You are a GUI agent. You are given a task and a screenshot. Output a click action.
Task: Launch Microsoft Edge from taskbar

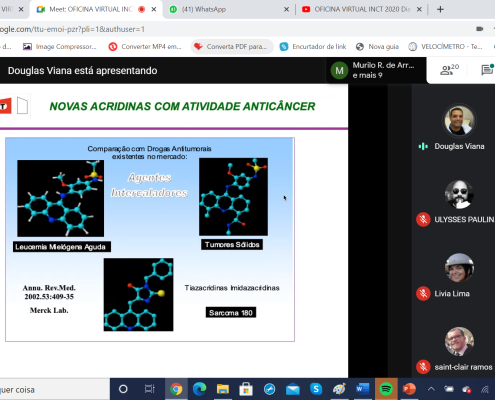coord(199,389)
